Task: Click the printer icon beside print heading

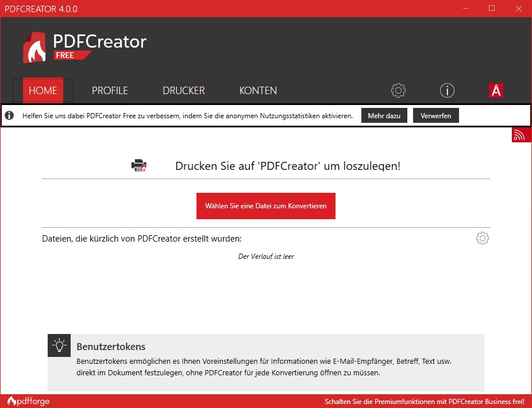Action: pos(139,165)
